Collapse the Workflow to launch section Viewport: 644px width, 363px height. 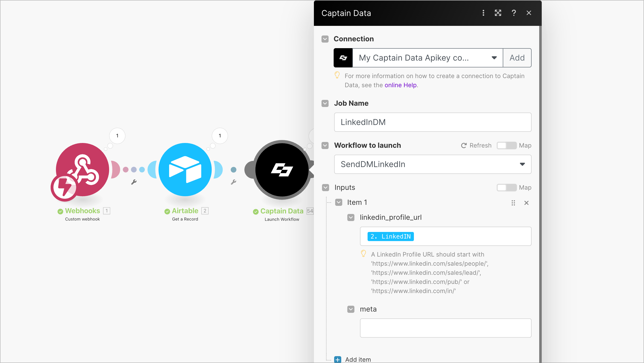coord(325,146)
